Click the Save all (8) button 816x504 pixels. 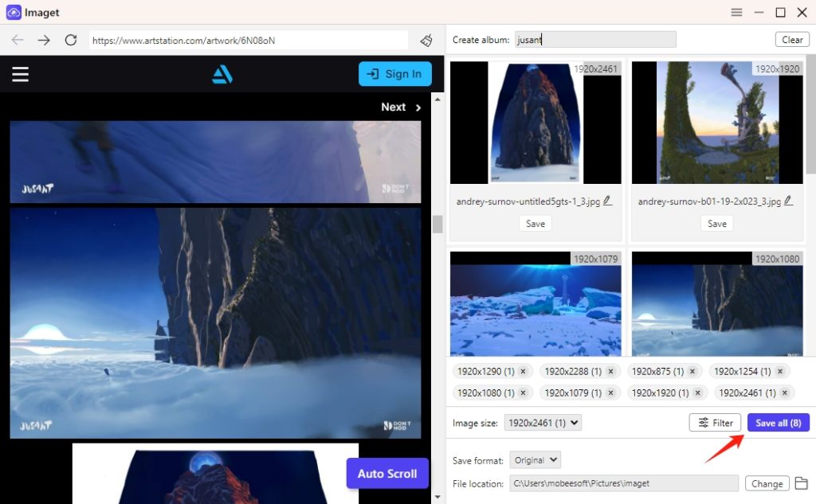click(x=778, y=422)
